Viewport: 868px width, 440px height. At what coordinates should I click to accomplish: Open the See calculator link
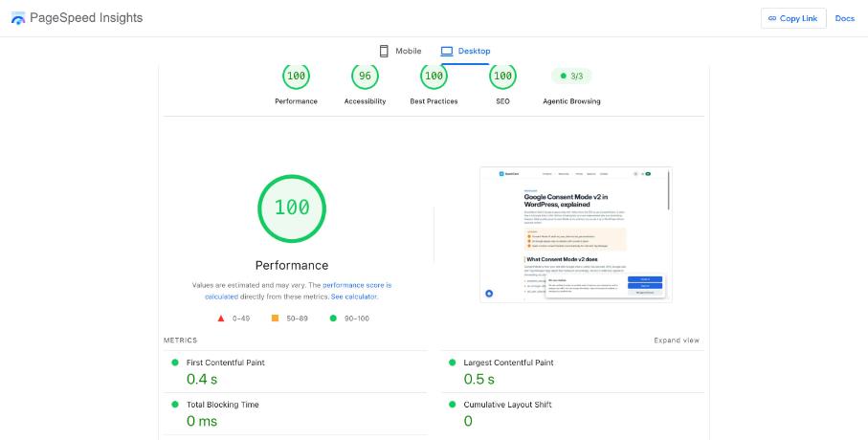tap(354, 297)
